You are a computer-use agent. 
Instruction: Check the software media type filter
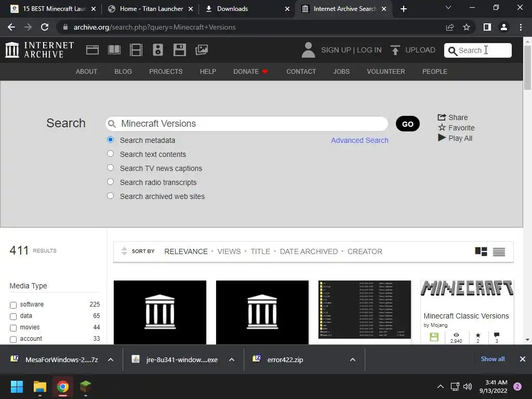tap(13, 305)
